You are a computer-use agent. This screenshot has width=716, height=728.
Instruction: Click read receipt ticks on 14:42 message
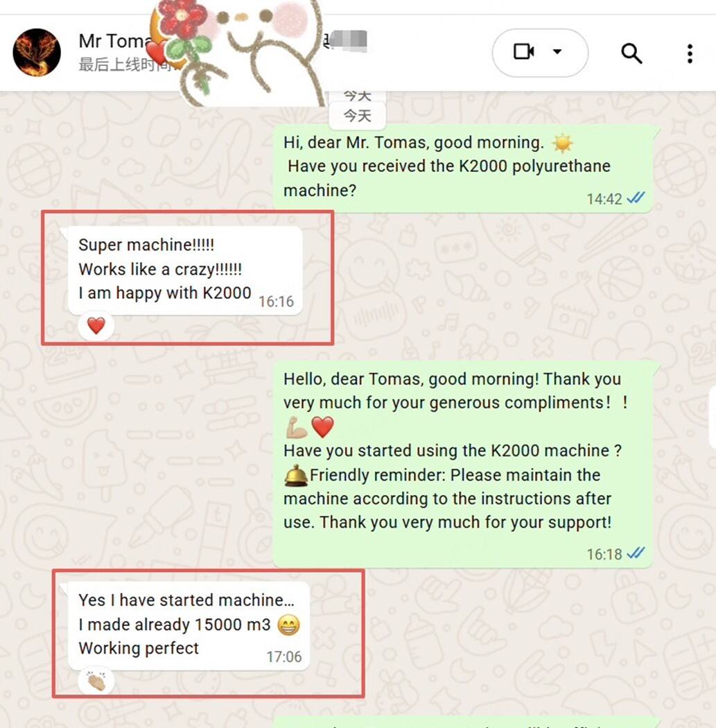[636, 198]
